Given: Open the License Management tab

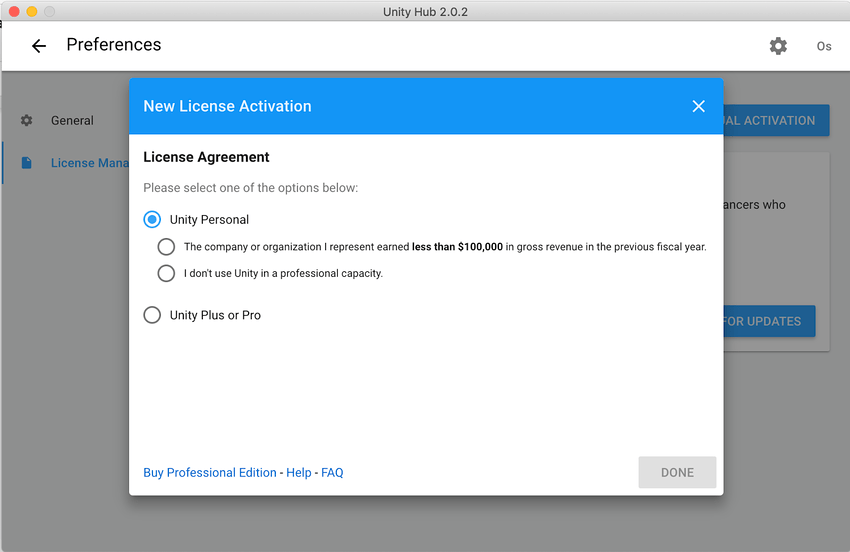Looking at the screenshot, I should 89,163.
